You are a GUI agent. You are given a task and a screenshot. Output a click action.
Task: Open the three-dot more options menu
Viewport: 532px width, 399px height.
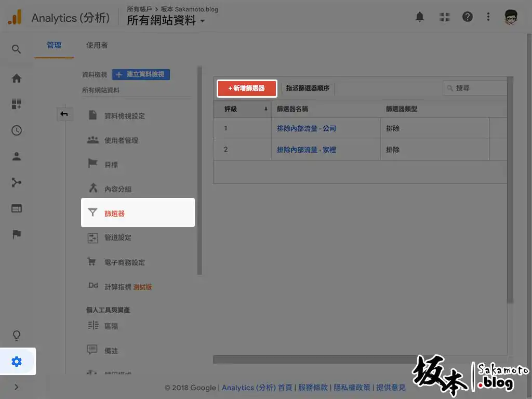click(488, 17)
